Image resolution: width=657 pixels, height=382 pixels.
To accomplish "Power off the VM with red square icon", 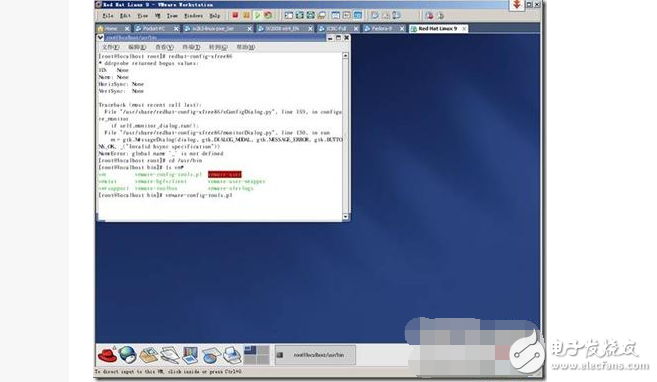I will [x=235, y=15].
